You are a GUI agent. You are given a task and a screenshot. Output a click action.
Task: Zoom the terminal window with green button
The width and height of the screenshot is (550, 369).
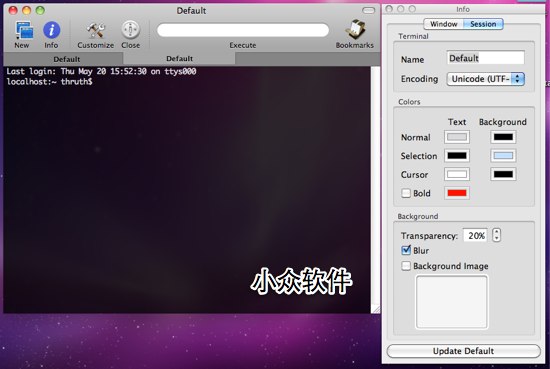pos(40,11)
